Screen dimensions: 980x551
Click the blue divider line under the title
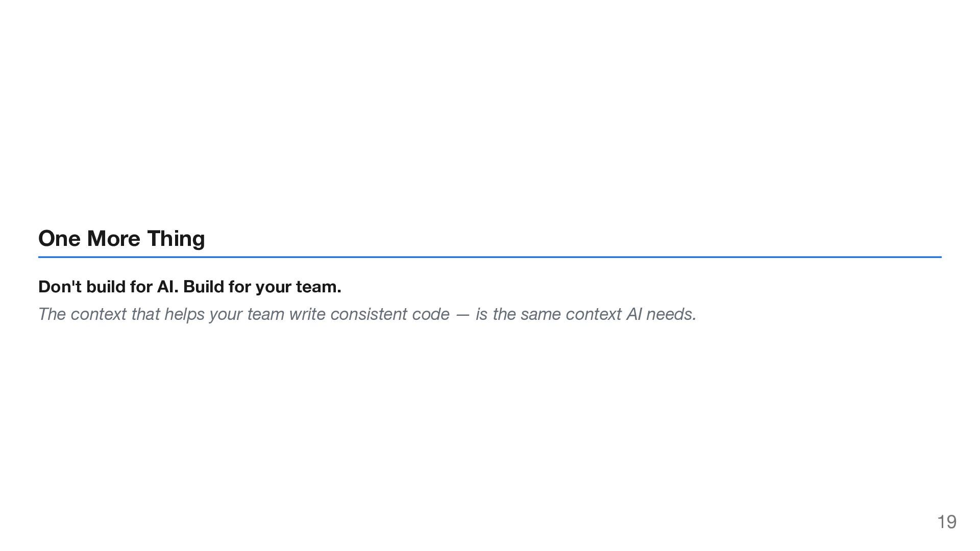[x=490, y=257]
